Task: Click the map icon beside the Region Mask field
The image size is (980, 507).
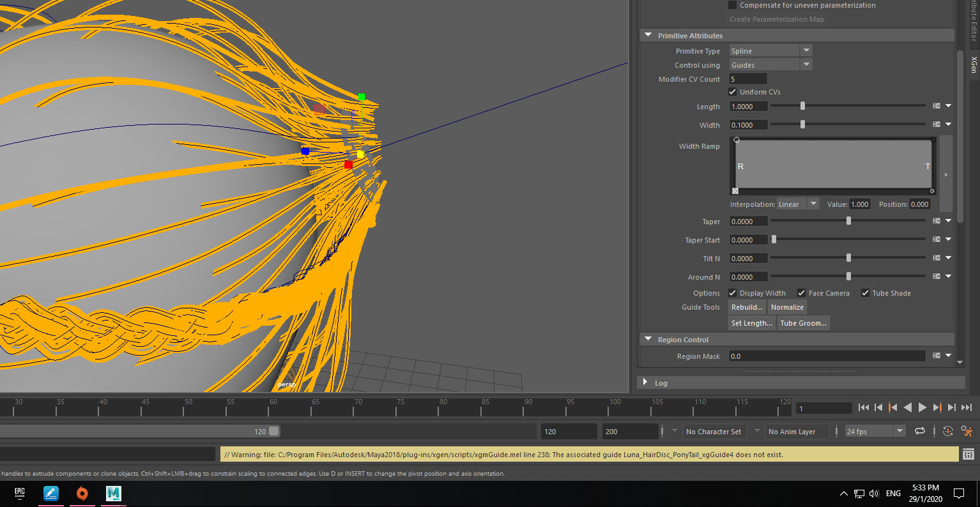Action: click(936, 356)
